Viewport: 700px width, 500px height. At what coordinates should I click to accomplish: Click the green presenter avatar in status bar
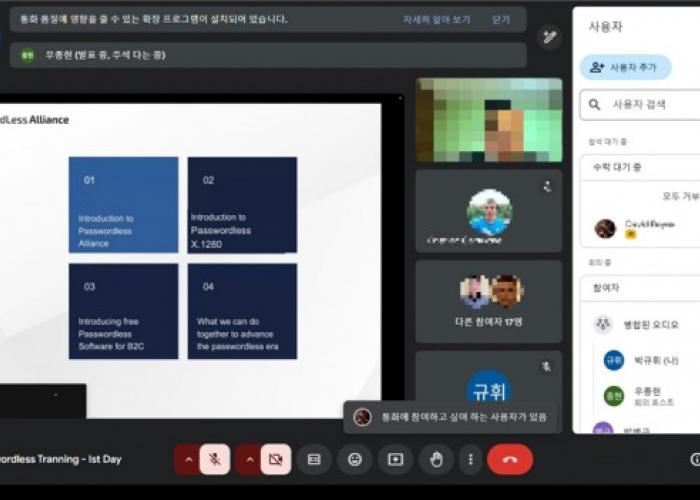[27, 55]
